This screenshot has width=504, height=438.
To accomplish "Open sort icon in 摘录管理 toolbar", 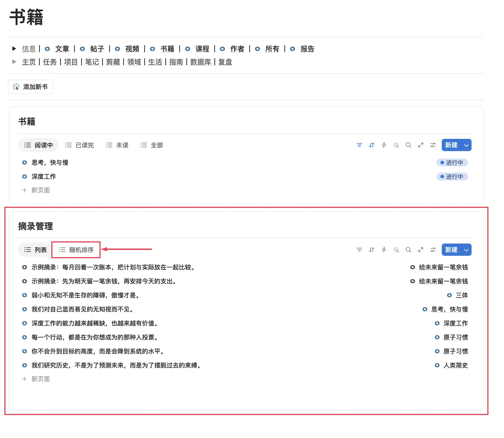I will pyautogui.click(x=371, y=250).
